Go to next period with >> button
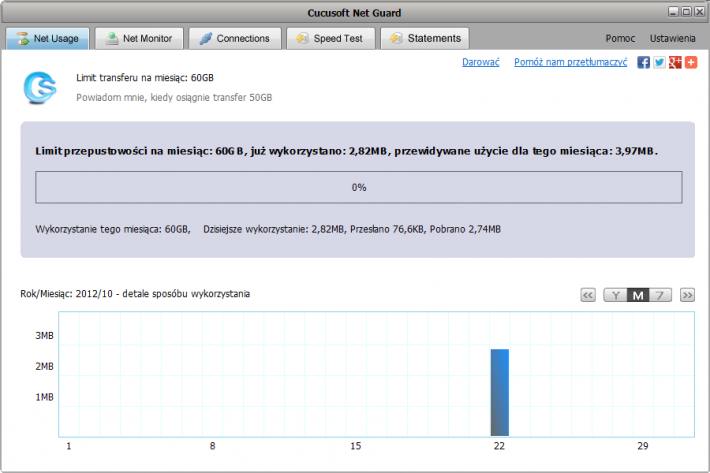 pyautogui.click(x=687, y=295)
